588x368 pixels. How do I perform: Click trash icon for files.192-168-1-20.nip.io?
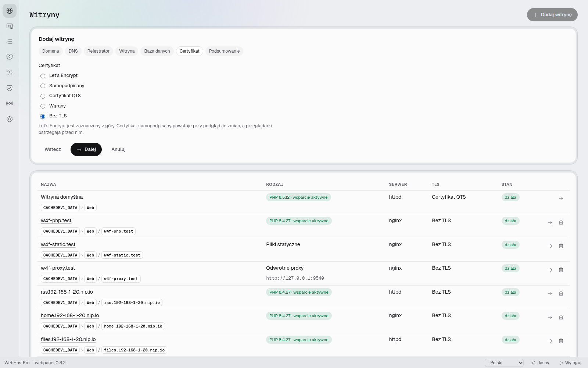561,341
